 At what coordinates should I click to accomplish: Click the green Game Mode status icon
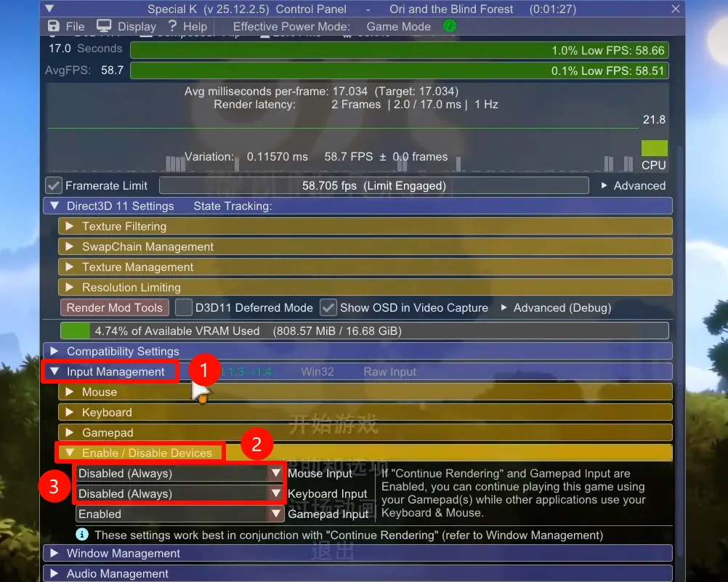[x=450, y=26]
